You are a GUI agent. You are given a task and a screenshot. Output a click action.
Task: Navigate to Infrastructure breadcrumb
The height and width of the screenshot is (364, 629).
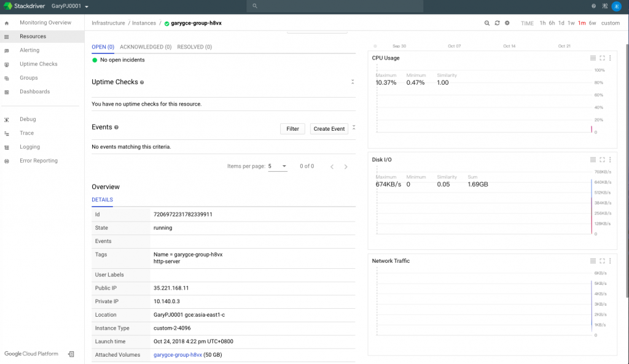108,23
